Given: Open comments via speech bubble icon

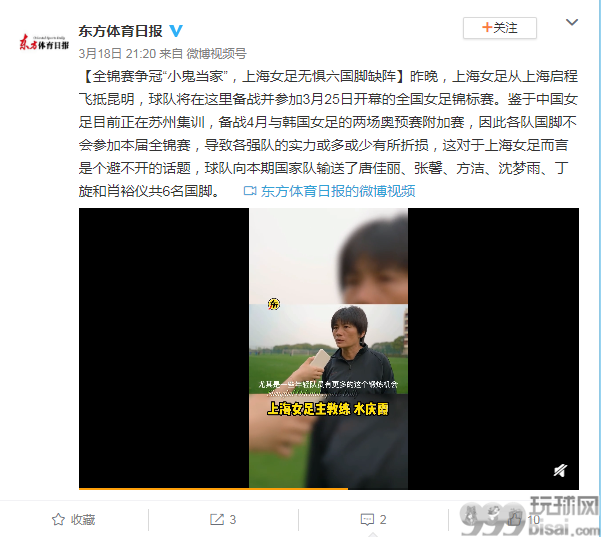Looking at the screenshot, I should (367, 519).
